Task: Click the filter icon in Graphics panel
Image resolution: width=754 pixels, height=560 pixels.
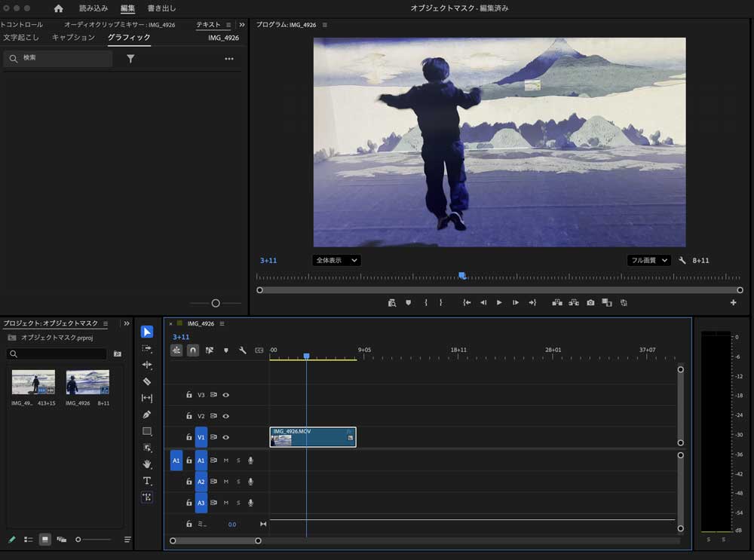Action: [130, 59]
